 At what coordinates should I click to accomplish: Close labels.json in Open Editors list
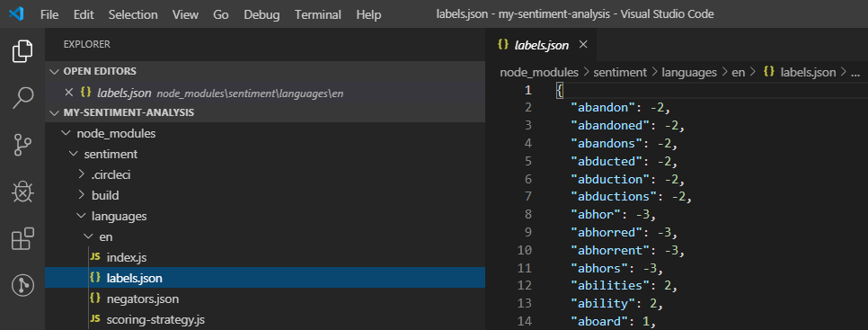[x=69, y=92]
